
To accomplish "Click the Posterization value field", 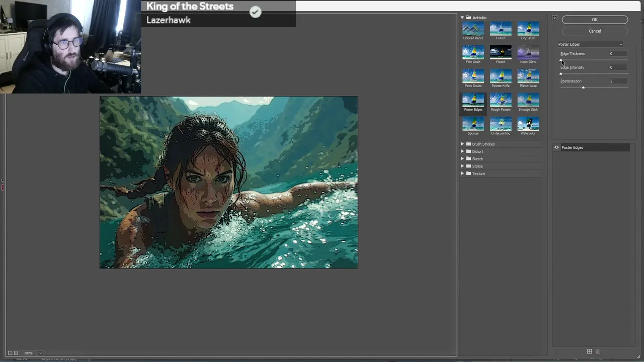I will (x=617, y=81).
